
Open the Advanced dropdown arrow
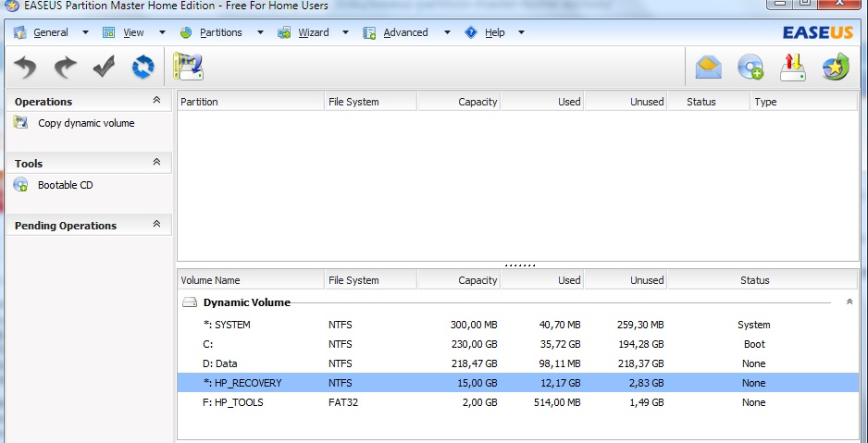(x=447, y=32)
